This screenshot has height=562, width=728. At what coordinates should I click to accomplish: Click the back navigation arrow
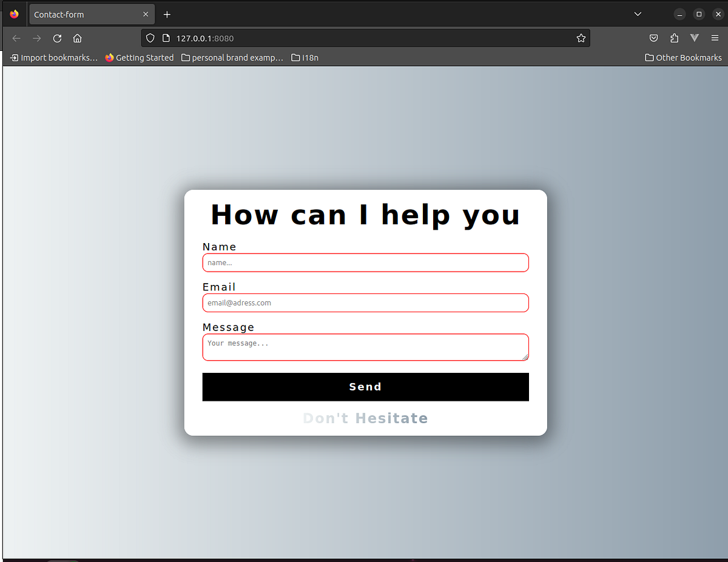point(16,38)
